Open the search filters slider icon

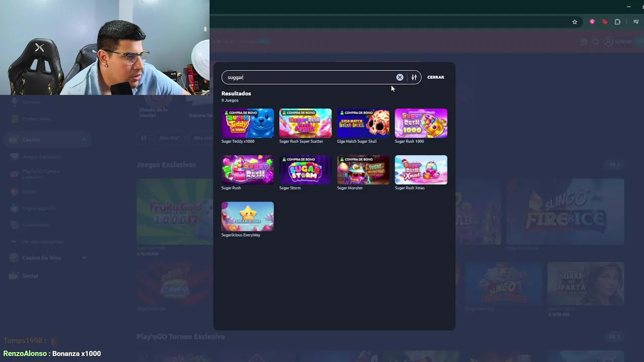click(414, 77)
